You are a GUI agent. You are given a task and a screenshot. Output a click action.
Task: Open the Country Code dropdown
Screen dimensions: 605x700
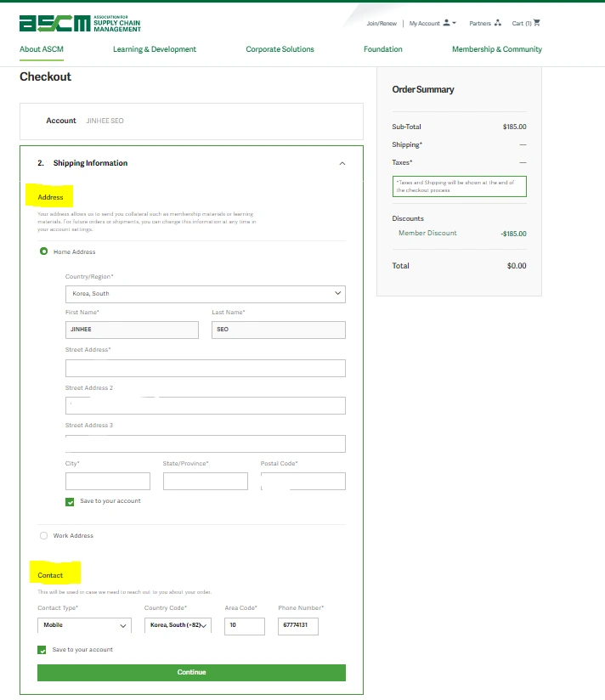pos(178,625)
